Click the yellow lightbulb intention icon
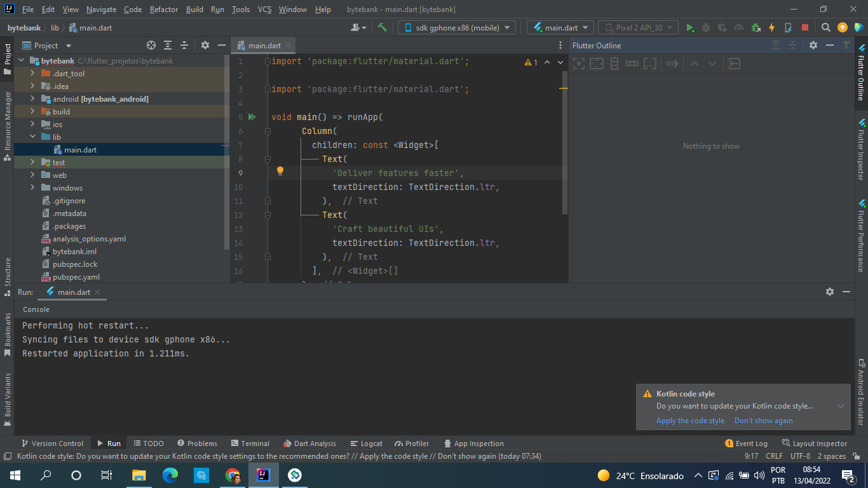The width and height of the screenshot is (868, 488). click(x=280, y=171)
